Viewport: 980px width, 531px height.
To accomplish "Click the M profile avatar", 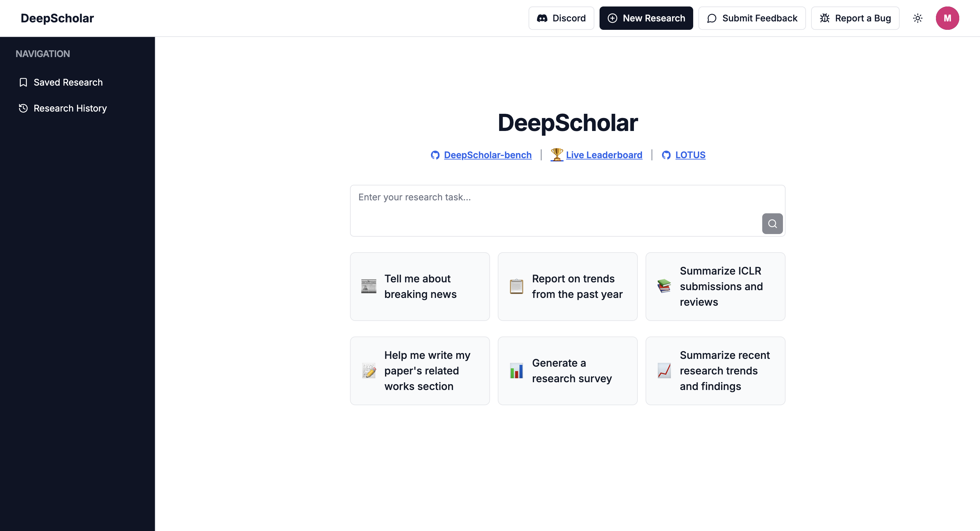I will tap(948, 18).
